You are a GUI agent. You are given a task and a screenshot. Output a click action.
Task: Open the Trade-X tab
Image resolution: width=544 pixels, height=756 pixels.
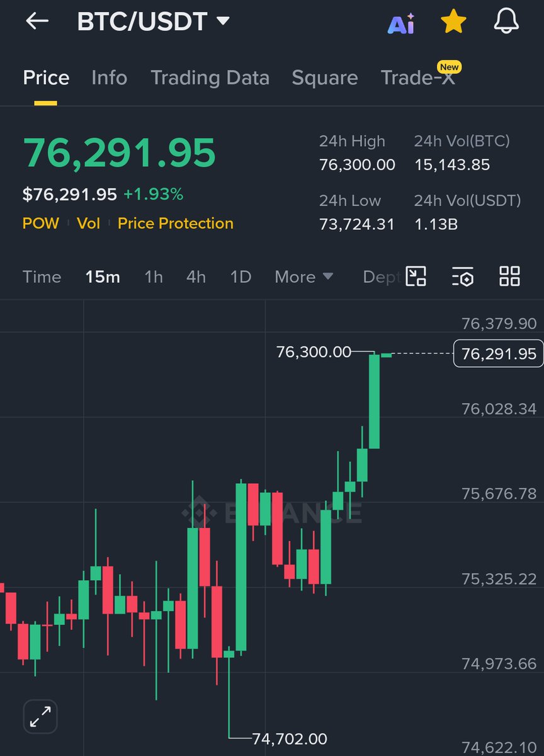coord(417,77)
